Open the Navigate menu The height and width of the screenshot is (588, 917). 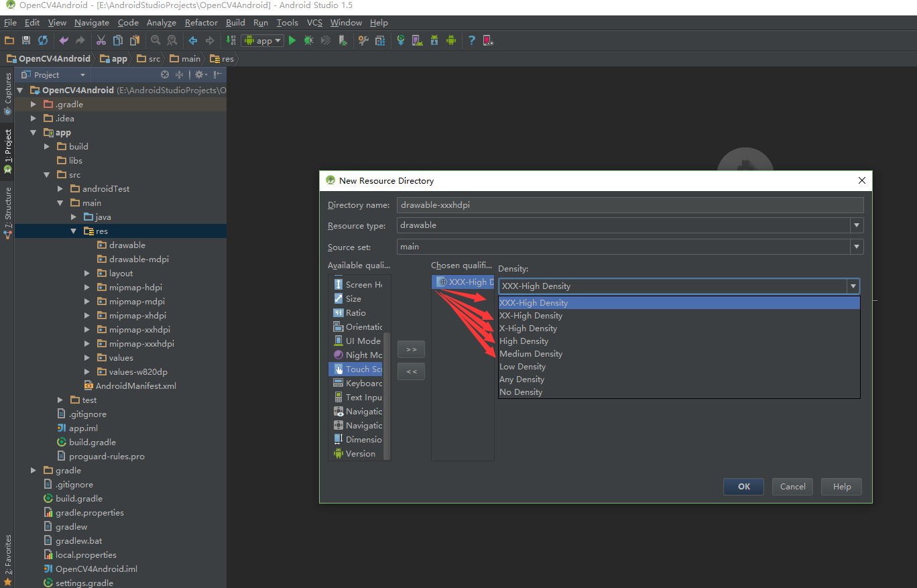[92, 23]
